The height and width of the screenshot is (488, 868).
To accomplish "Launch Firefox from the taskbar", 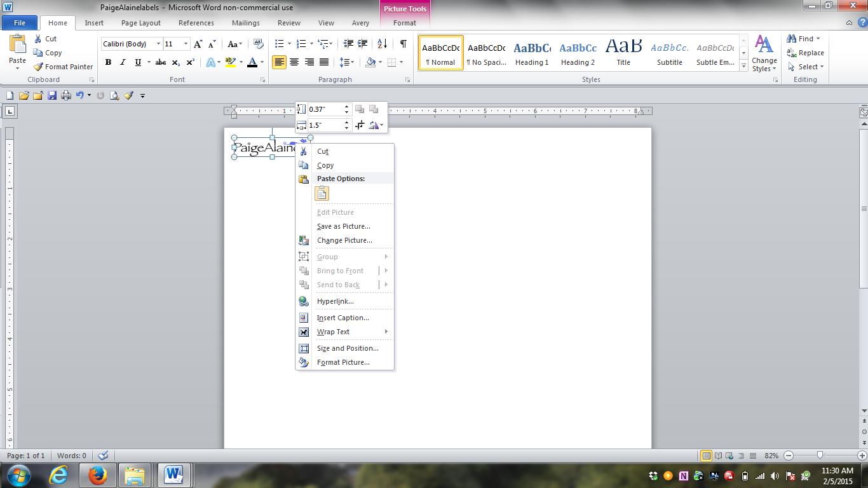I will (x=97, y=475).
